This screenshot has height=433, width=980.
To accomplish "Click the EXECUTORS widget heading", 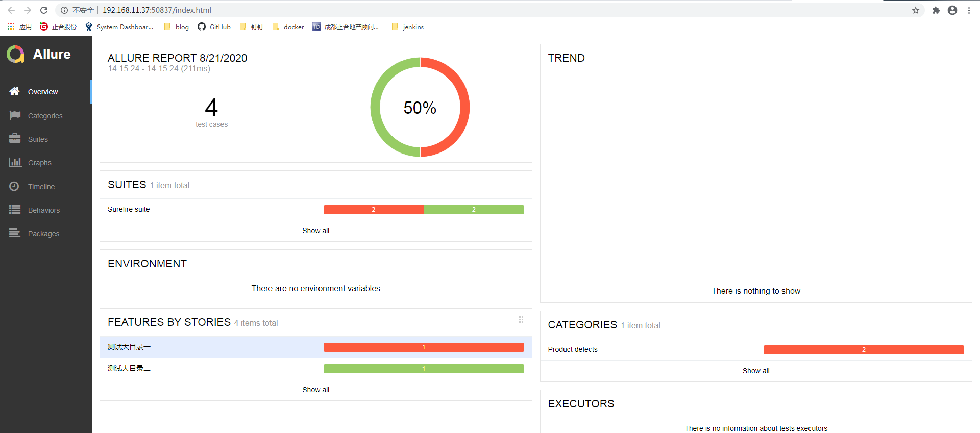I will 581,404.
